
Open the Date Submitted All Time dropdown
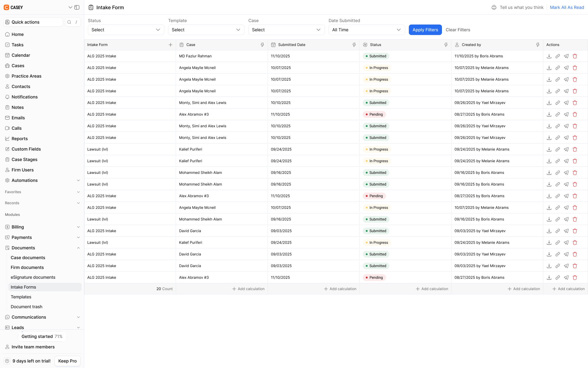[367, 30]
